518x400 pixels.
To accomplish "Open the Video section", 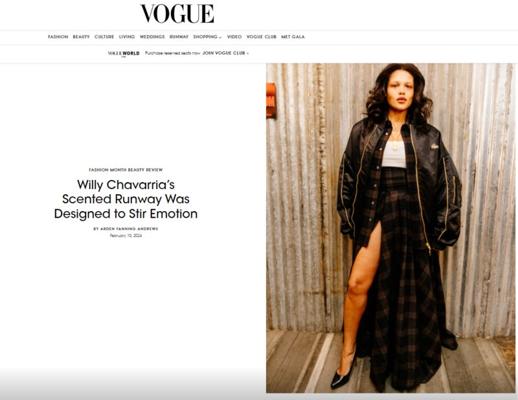I will coord(234,37).
